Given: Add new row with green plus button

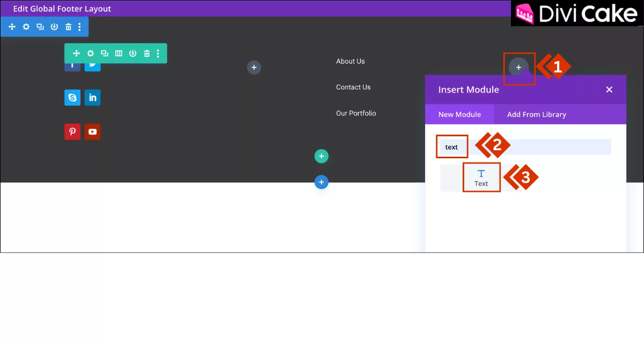Looking at the screenshot, I should coord(321,156).
